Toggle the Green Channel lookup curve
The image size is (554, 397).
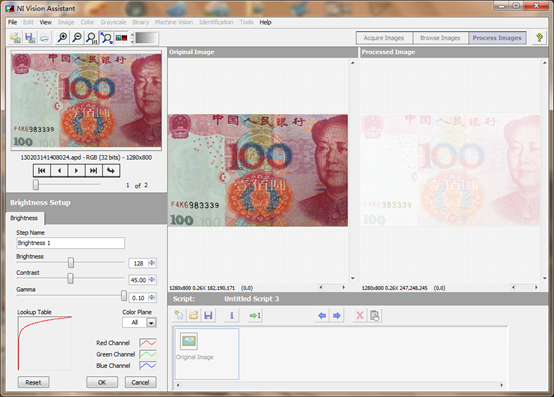tap(148, 354)
